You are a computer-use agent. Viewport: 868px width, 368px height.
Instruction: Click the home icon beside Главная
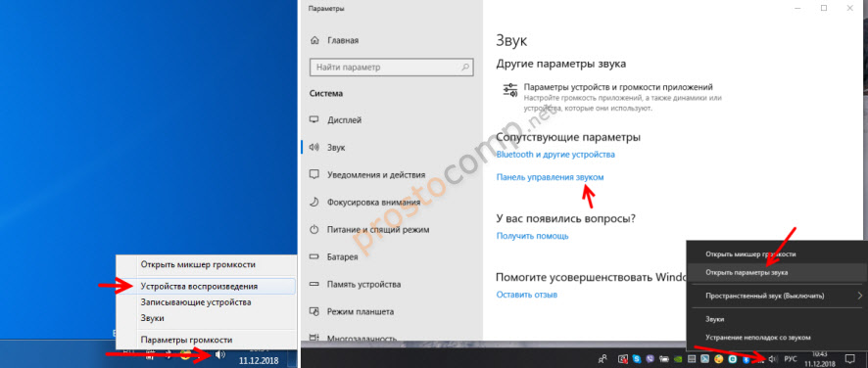pos(315,40)
